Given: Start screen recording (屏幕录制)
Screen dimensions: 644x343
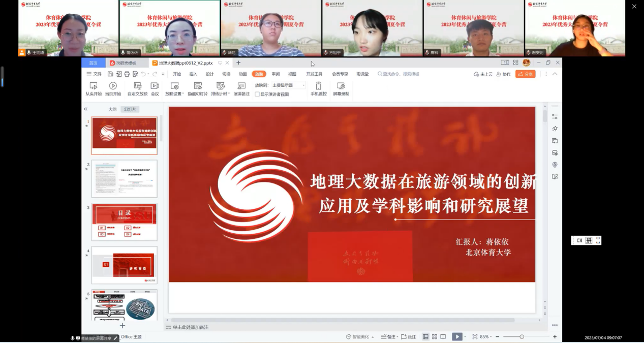Looking at the screenshot, I should (341, 88).
